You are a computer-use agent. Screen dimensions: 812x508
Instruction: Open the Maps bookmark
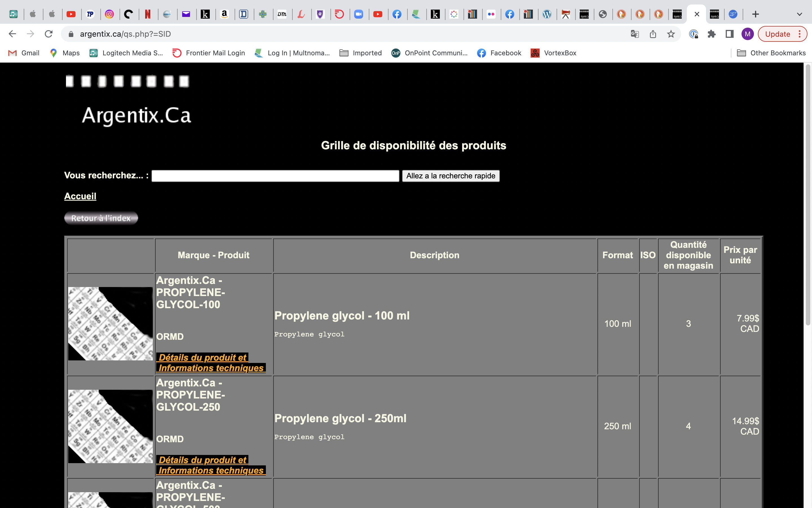[x=64, y=53]
